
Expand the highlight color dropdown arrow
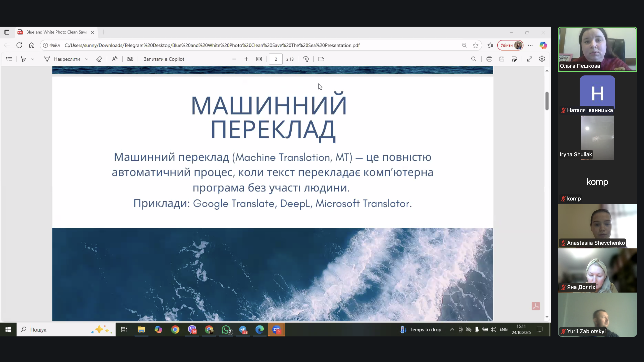32,59
